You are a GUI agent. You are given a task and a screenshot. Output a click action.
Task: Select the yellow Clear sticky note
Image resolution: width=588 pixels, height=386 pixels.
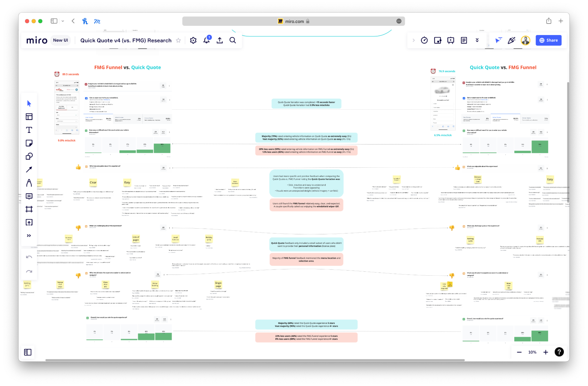[x=93, y=182]
